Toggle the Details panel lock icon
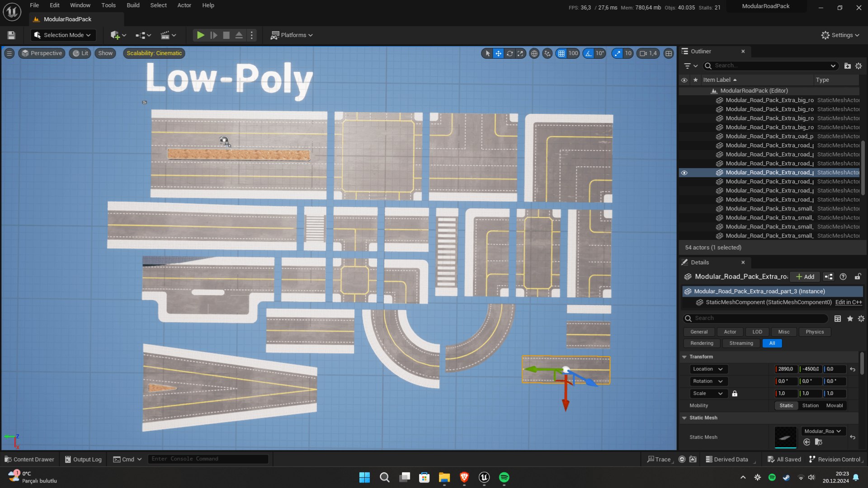Image resolution: width=868 pixels, height=488 pixels. click(x=858, y=277)
